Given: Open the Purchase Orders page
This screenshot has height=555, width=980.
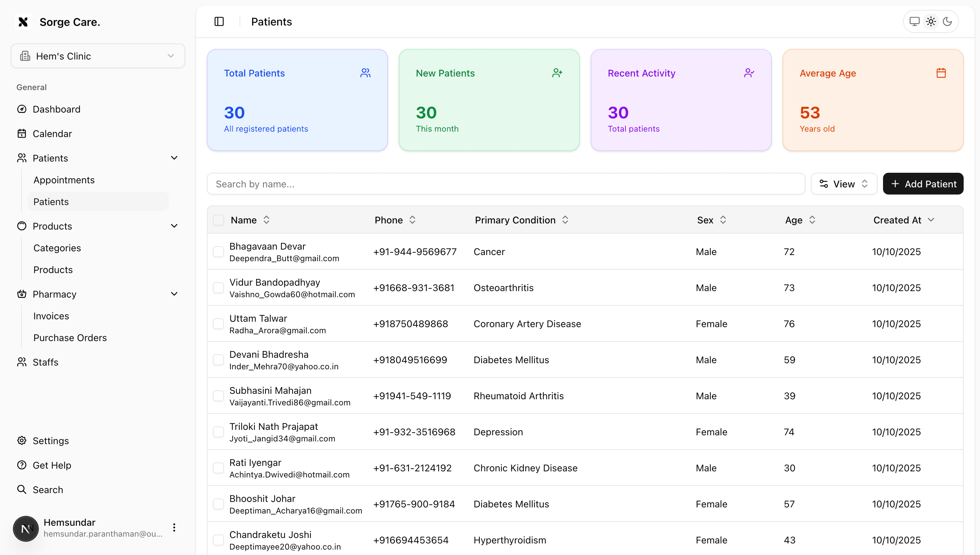Looking at the screenshot, I should (x=70, y=338).
